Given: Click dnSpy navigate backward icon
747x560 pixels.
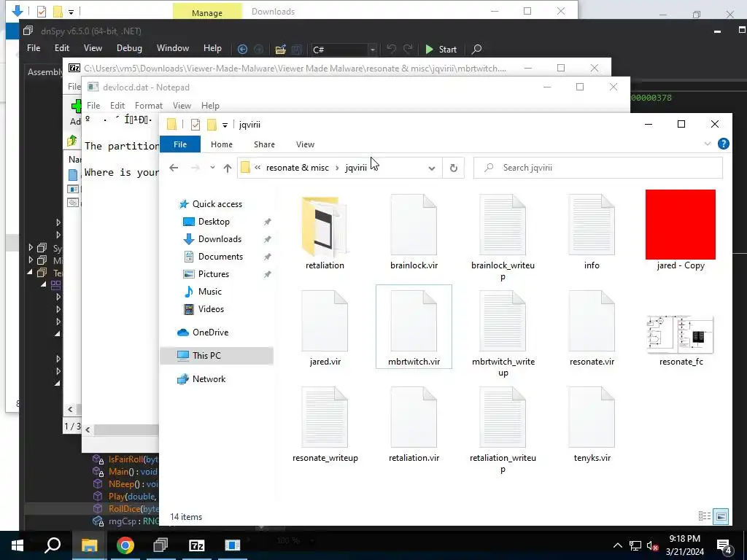Looking at the screenshot, I should click(x=242, y=49).
